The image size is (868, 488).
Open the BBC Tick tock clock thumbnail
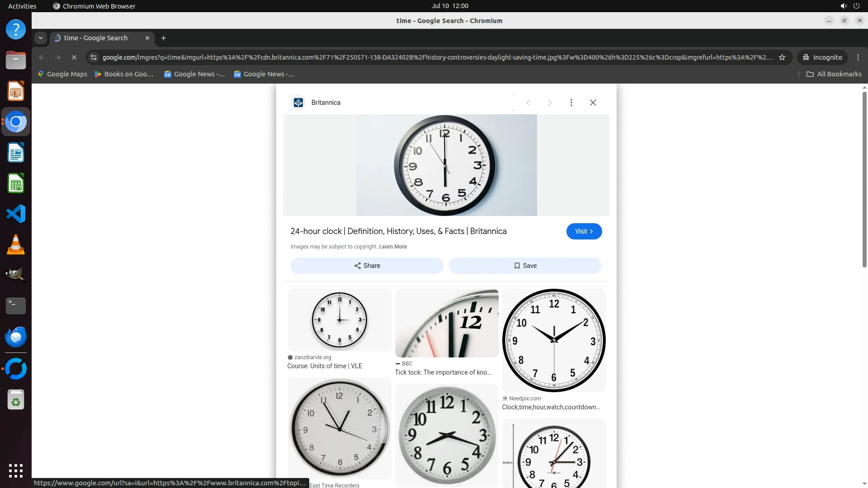pyautogui.click(x=446, y=324)
